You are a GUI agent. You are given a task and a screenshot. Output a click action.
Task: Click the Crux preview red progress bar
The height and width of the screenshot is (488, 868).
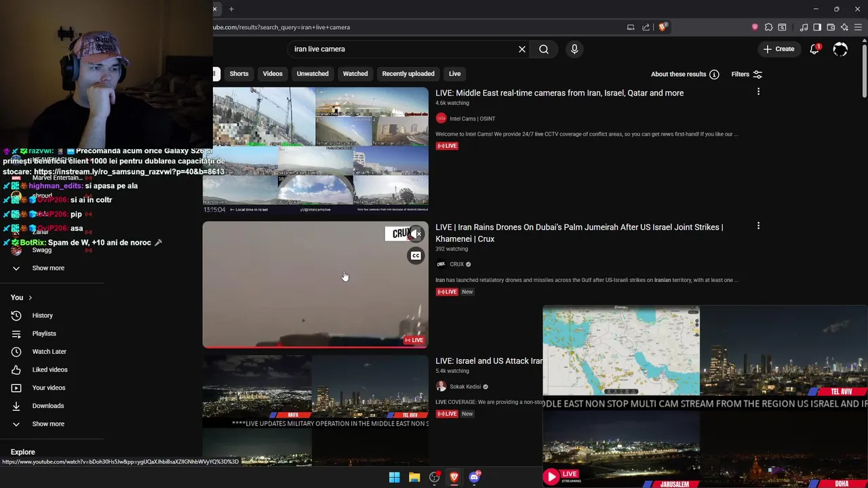(315, 346)
